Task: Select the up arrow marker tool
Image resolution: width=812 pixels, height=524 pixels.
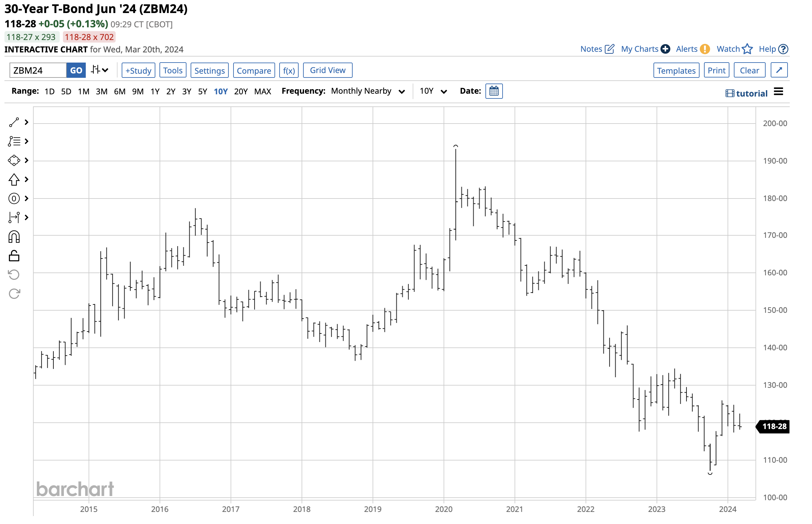Action: (14, 180)
